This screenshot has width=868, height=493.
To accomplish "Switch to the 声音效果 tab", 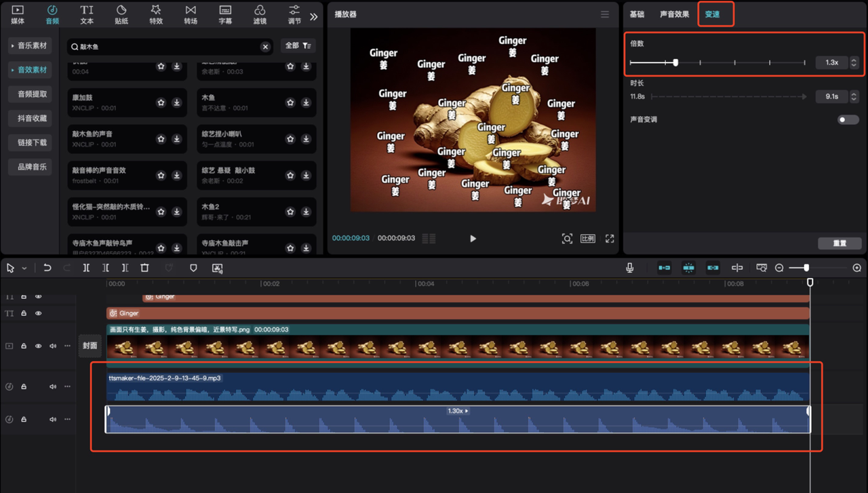I will point(674,14).
